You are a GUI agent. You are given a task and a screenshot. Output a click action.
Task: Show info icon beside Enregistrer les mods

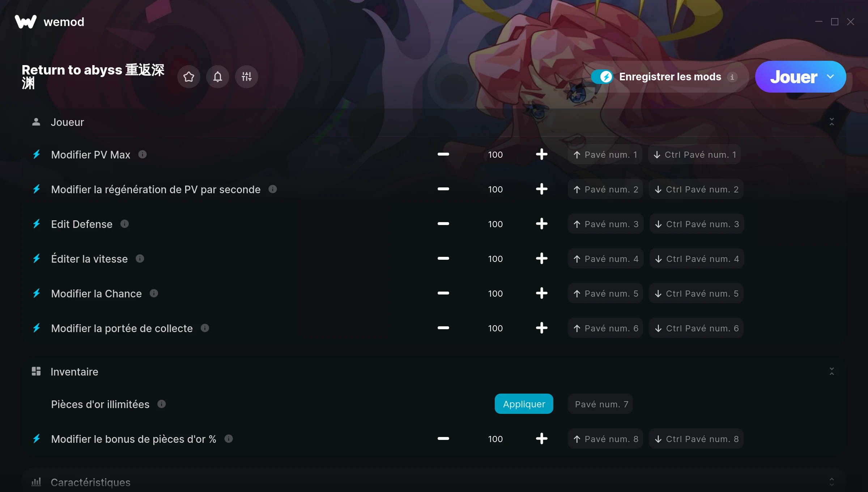732,77
